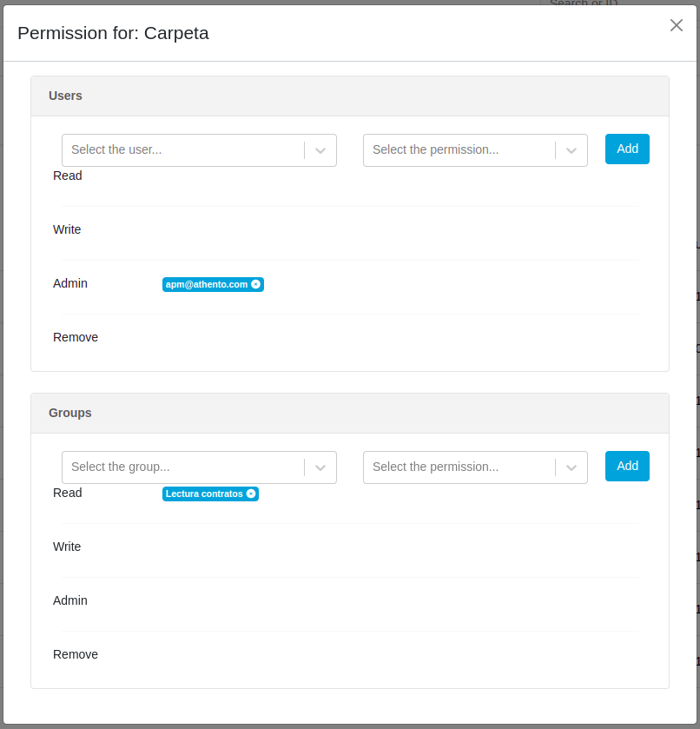Open the group selector chevron arrow

coord(320,467)
